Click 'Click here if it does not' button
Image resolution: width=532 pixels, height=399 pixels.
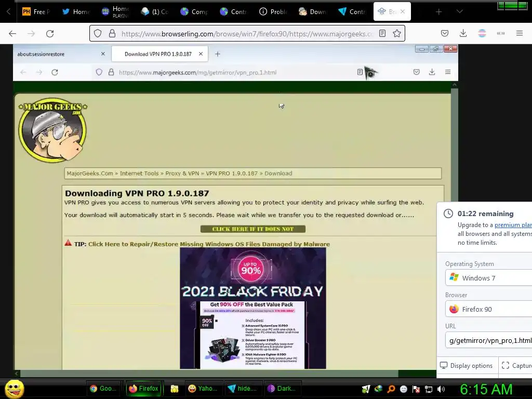click(253, 229)
